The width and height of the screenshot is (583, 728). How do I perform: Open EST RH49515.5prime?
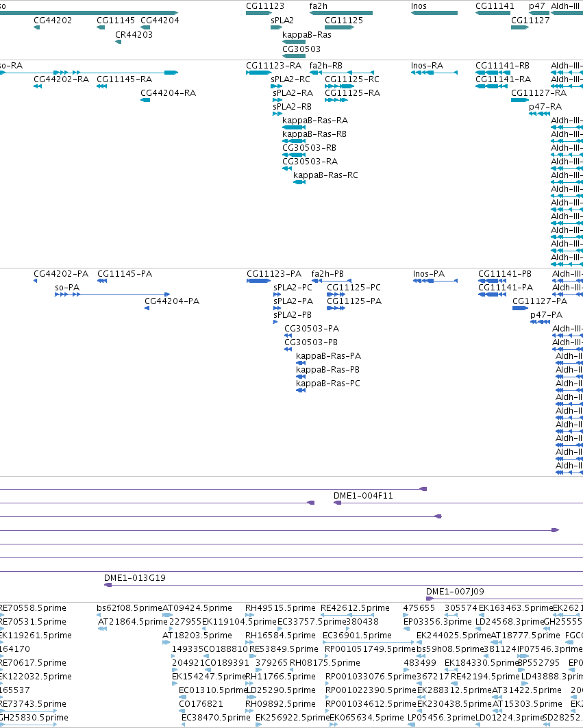pos(280,608)
